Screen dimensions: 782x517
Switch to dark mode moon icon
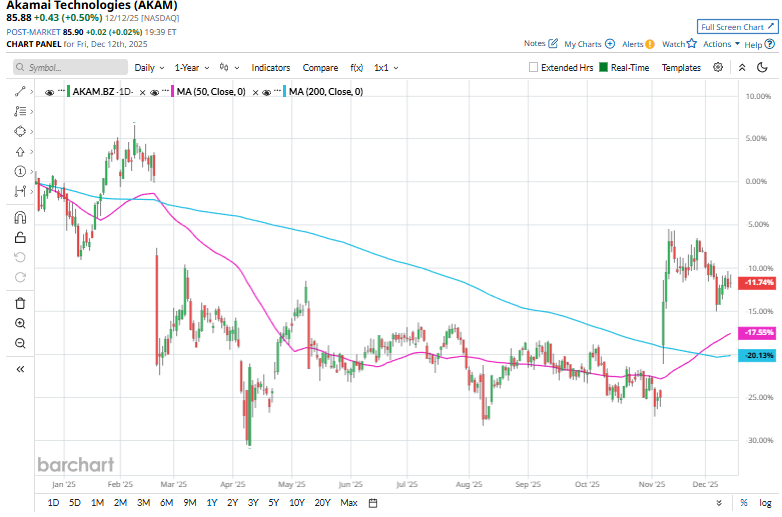point(742,68)
